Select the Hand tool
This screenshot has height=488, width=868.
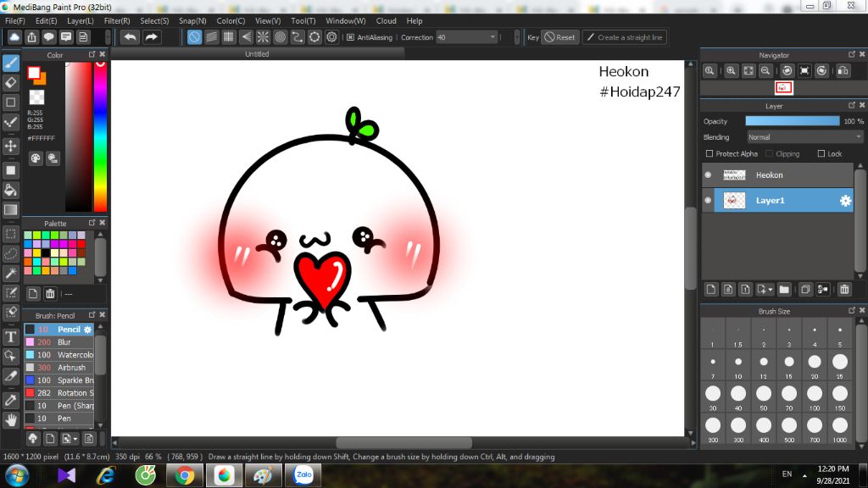tap(10, 420)
